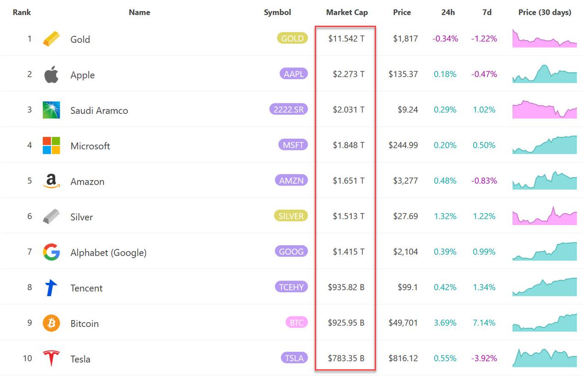Click the GOLD symbol badge
The height and width of the screenshot is (377, 588).
coord(292,38)
